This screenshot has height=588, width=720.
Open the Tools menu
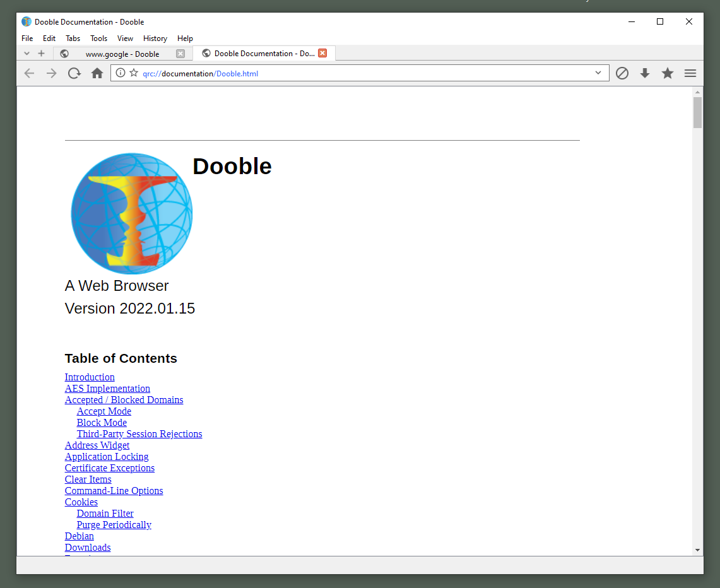98,38
